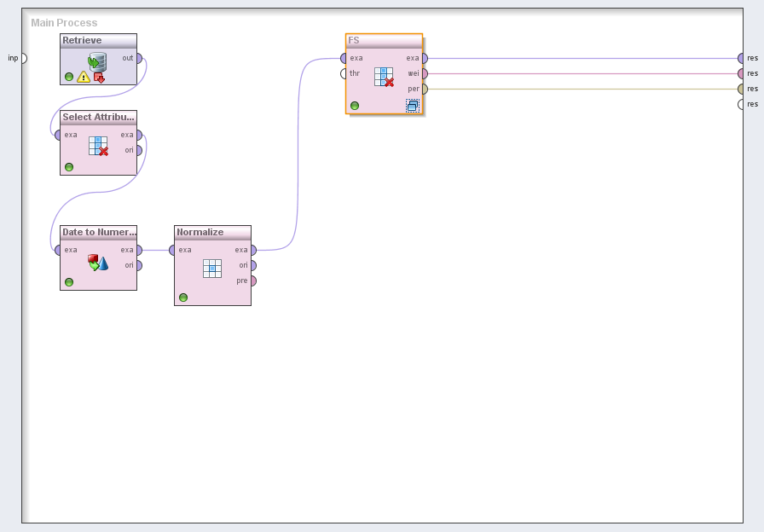Click the 'wei' output port of FS

coord(424,73)
